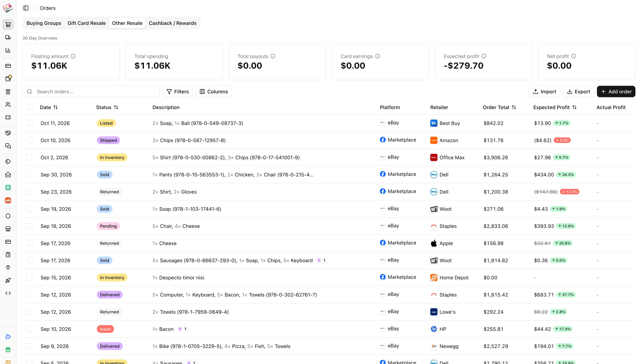This screenshot has width=640, height=364.
Task: Sort orders by Order Total column
Action: [499, 107]
